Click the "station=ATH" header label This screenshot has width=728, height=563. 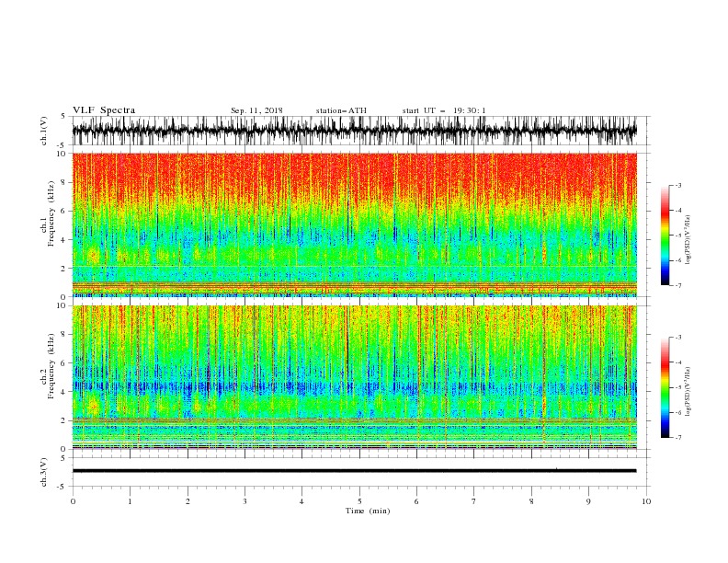(x=341, y=110)
